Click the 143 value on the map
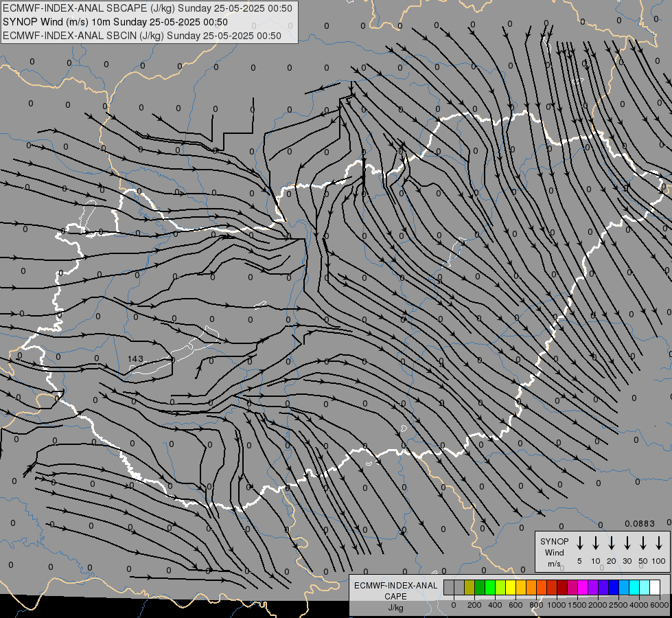The image size is (672, 618). point(135,358)
